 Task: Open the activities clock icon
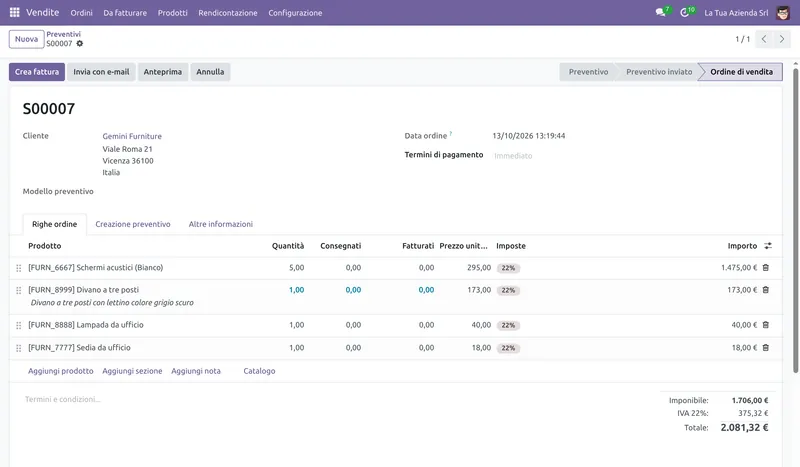684,12
